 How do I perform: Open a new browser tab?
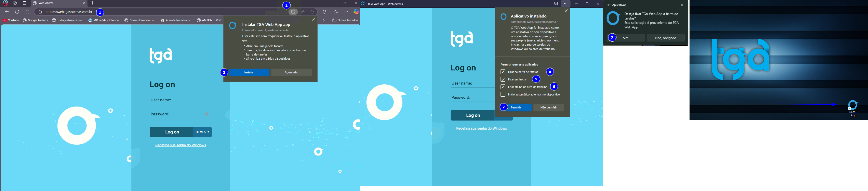93,3
